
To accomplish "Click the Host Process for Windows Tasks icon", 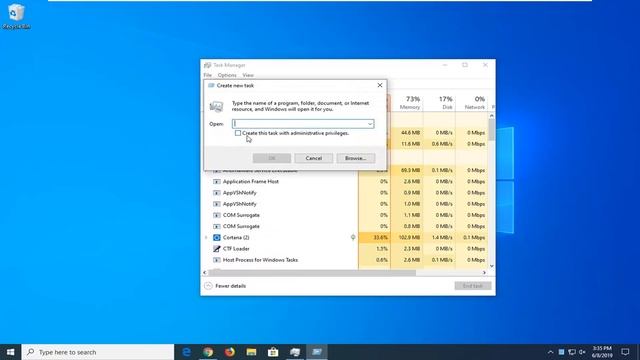I will pos(217,260).
